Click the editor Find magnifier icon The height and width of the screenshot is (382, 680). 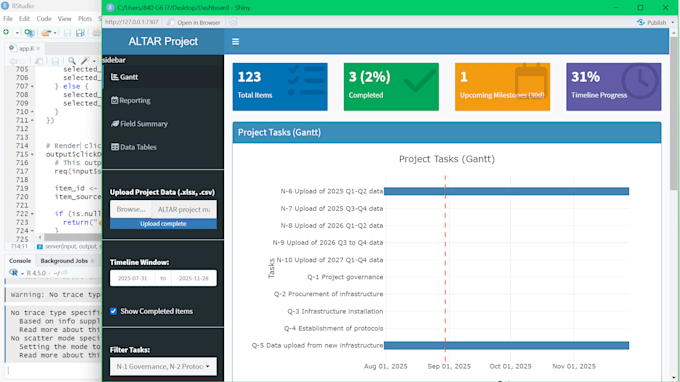(x=72, y=61)
